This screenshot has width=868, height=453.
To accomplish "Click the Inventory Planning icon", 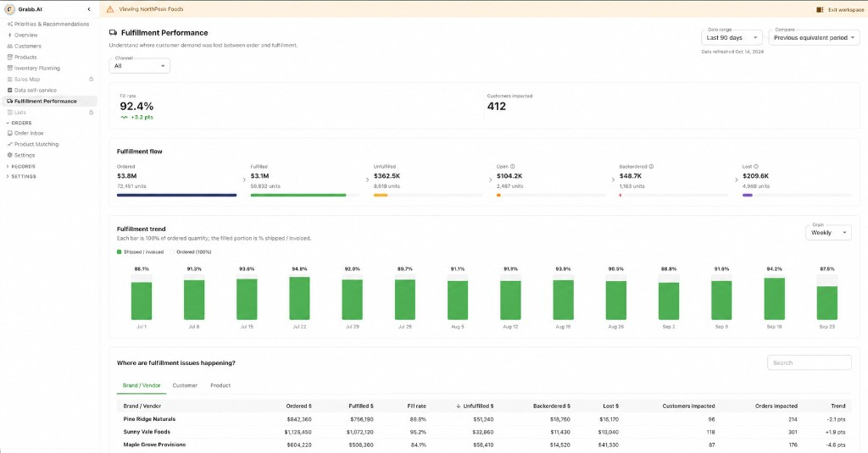I will (9, 68).
